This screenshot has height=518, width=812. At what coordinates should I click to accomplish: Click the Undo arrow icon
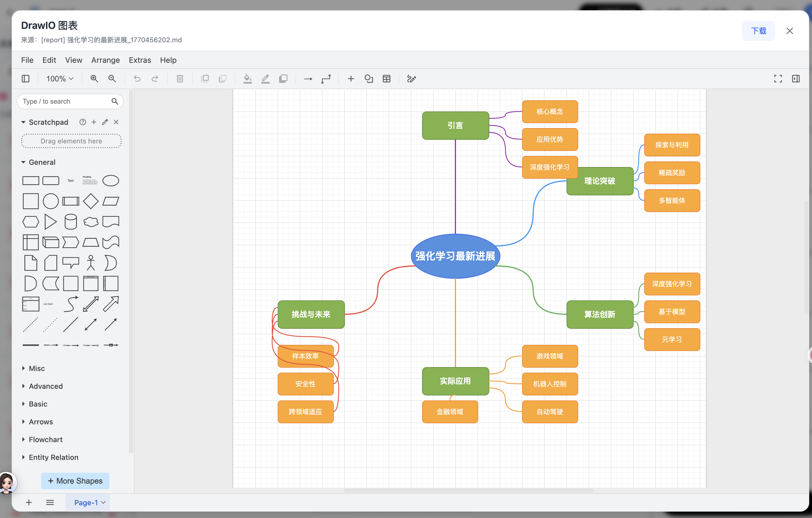pos(137,79)
